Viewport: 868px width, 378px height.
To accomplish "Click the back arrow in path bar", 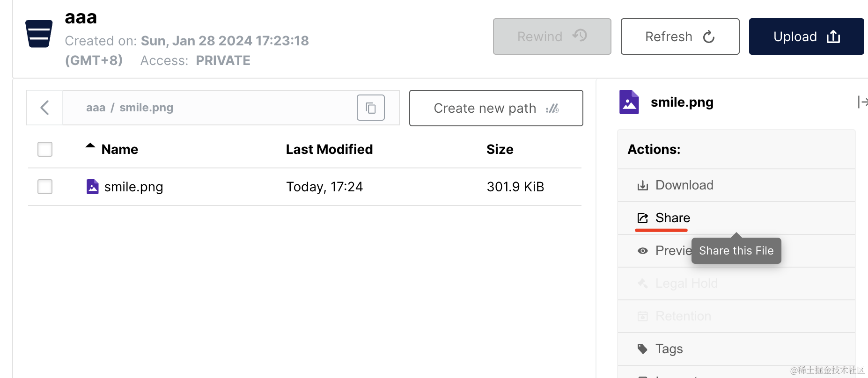I will point(45,108).
